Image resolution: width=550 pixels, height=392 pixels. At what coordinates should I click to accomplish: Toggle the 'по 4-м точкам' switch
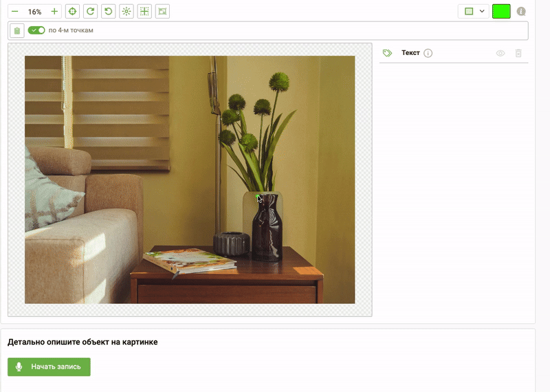36,30
